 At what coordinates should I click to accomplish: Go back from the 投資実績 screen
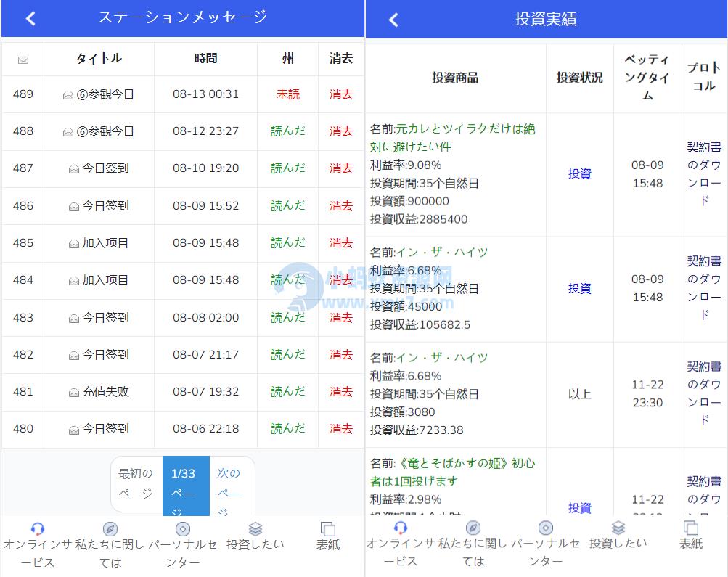coord(393,20)
